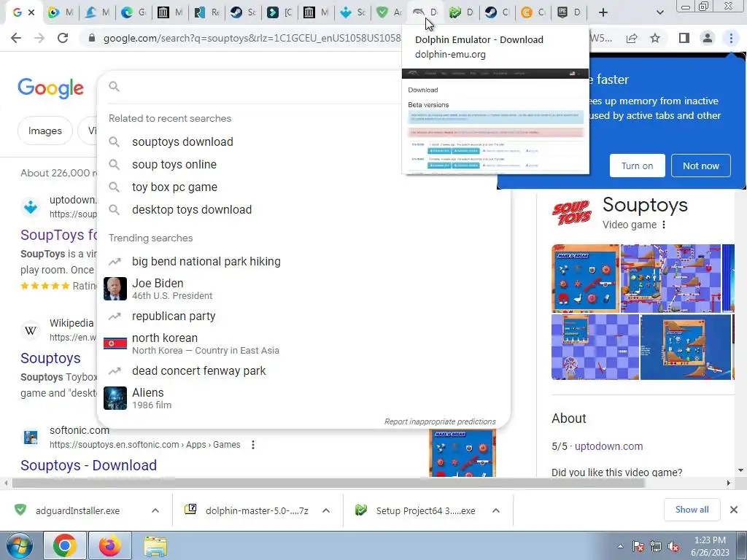The height and width of the screenshot is (560, 747).
Task: Go back to the previous page
Action: (16, 38)
